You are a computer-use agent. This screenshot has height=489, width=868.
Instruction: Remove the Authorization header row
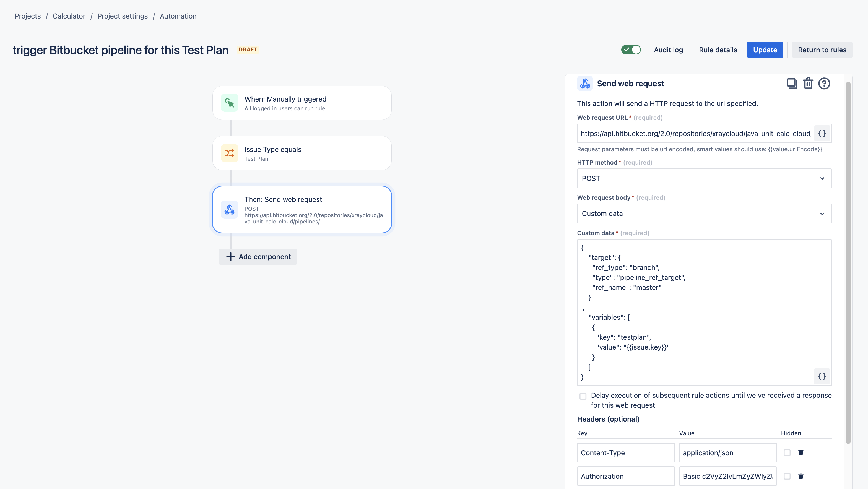(801, 476)
